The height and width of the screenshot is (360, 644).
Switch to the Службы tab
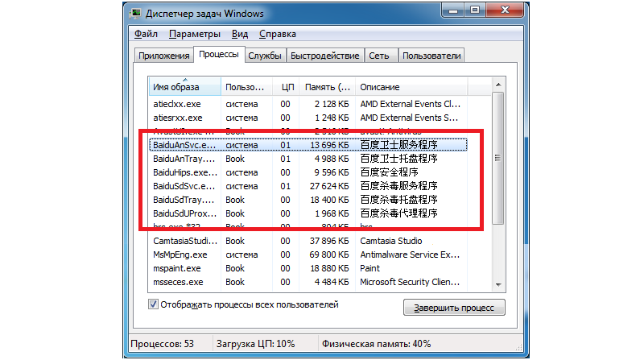[x=265, y=56]
